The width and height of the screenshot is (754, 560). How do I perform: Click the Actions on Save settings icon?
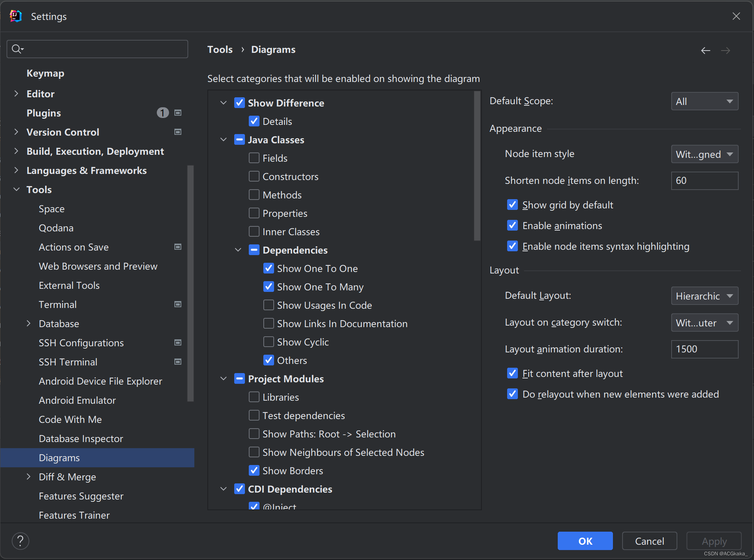pos(178,246)
